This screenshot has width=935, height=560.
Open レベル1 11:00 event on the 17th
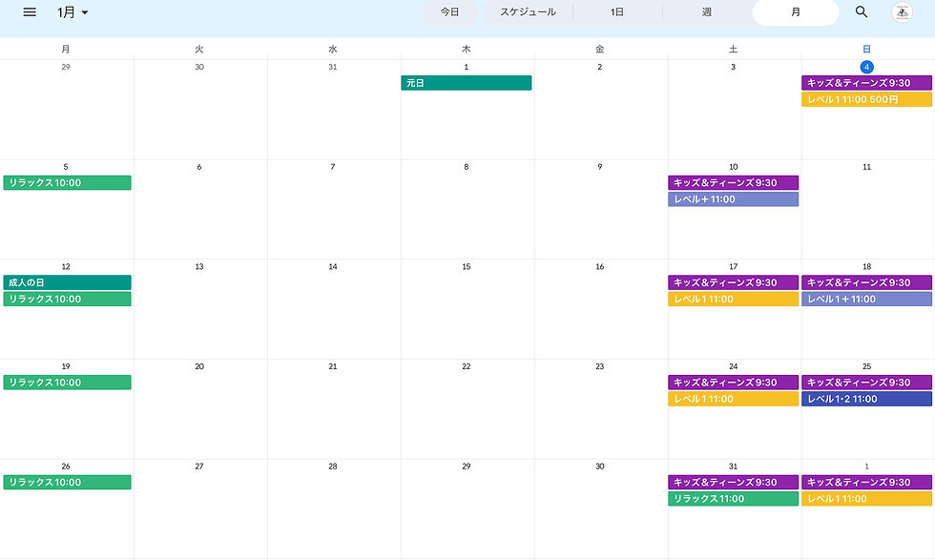(x=733, y=300)
